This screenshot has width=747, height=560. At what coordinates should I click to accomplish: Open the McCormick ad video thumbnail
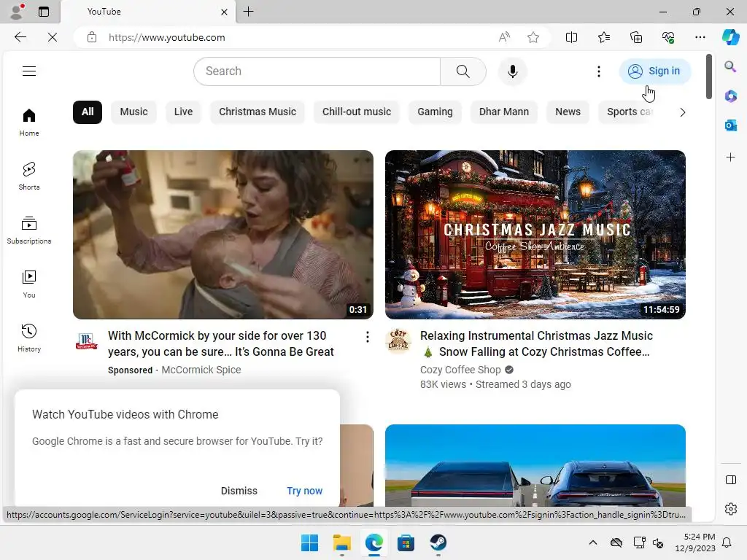[223, 235]
